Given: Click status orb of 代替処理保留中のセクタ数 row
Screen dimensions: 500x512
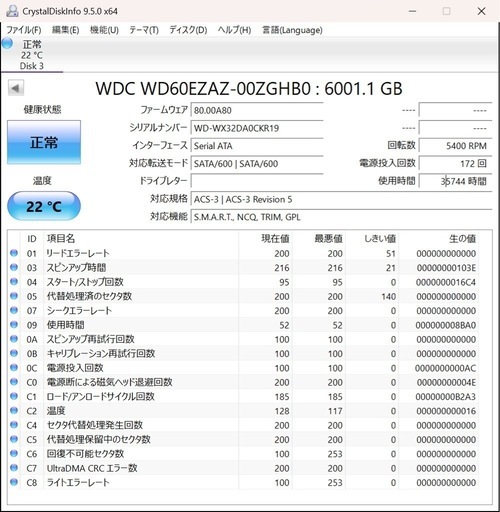Looking at the screenshot, I should [14, 439].
